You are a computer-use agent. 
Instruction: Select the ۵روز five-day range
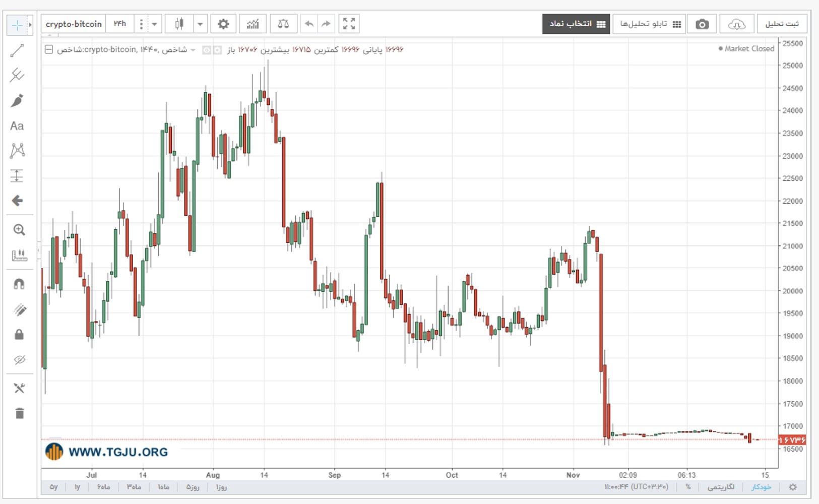click(193, 487)
